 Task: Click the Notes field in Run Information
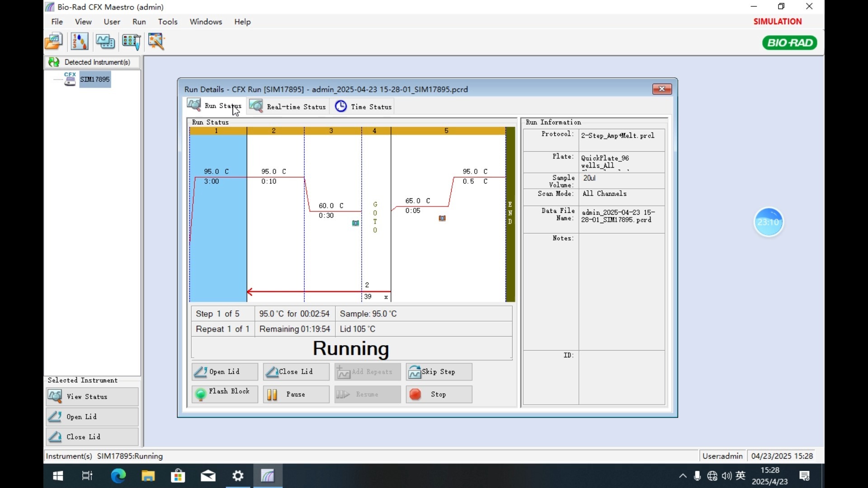tap(622, 291)
